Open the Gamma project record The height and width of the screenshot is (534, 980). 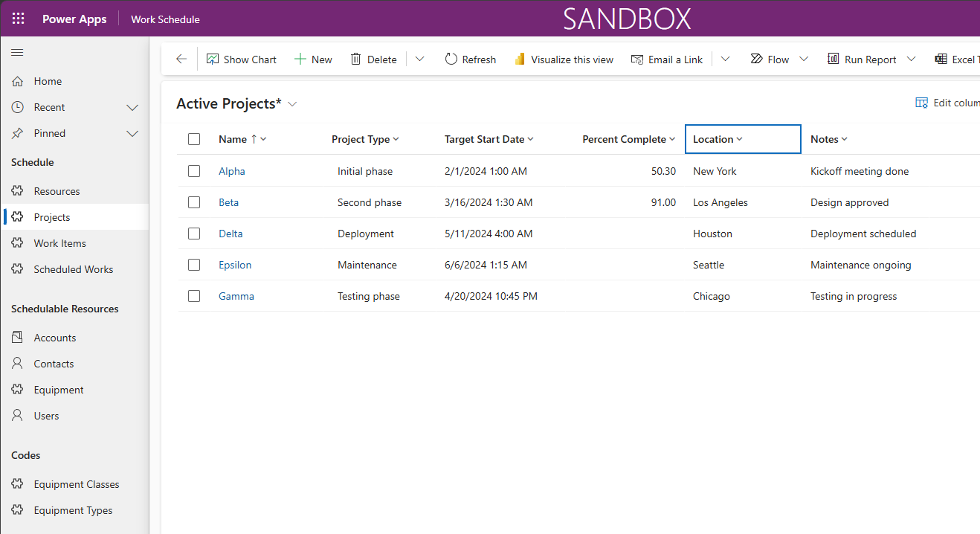click(x=236, y=296)
